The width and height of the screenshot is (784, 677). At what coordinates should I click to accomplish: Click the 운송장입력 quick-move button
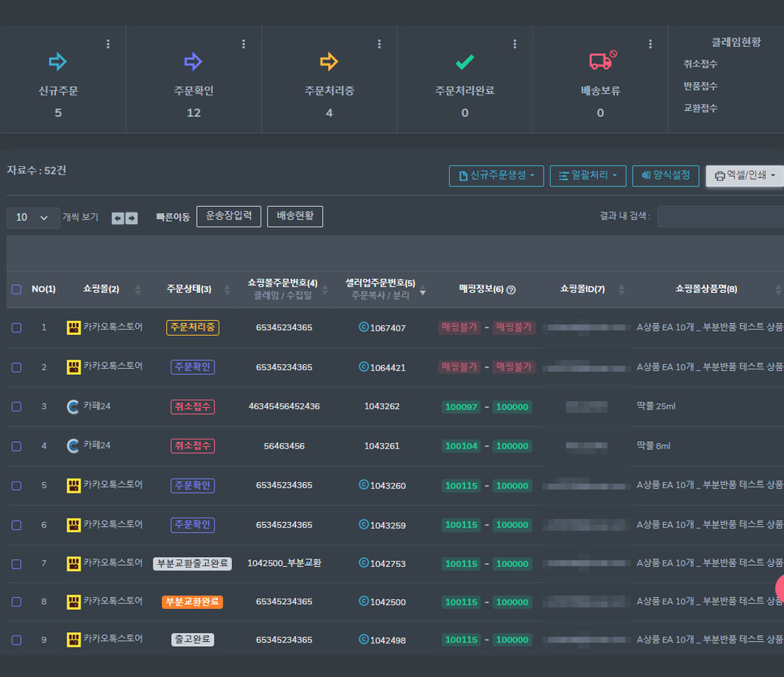click(x=228, y=217)
